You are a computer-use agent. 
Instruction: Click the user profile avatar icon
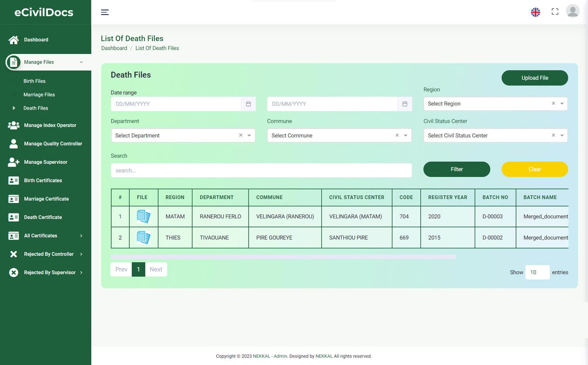[x=573, y=11]
